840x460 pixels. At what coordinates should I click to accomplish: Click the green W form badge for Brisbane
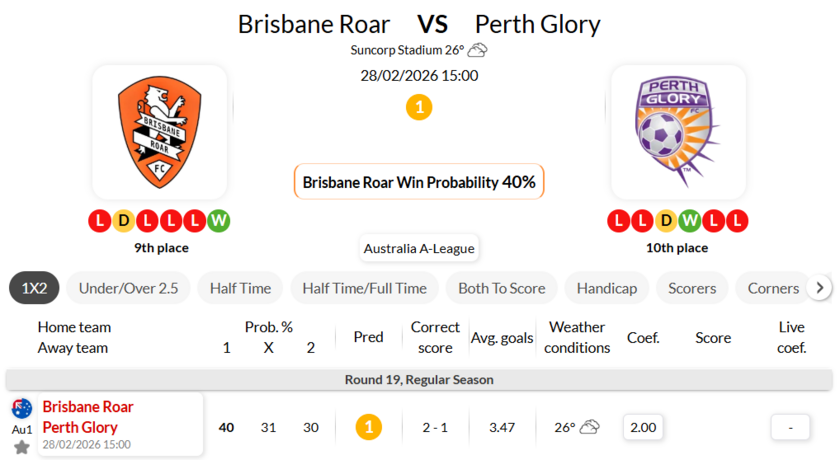(x=219, y=220)
